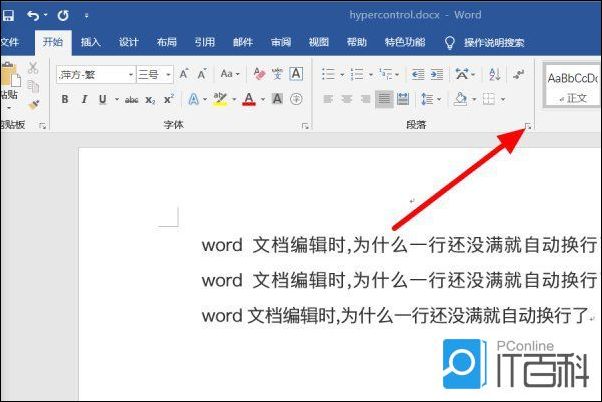Open the undo history dropdown arrow
The width and height of the screenshot is (602, 402).
click(45, 15)
